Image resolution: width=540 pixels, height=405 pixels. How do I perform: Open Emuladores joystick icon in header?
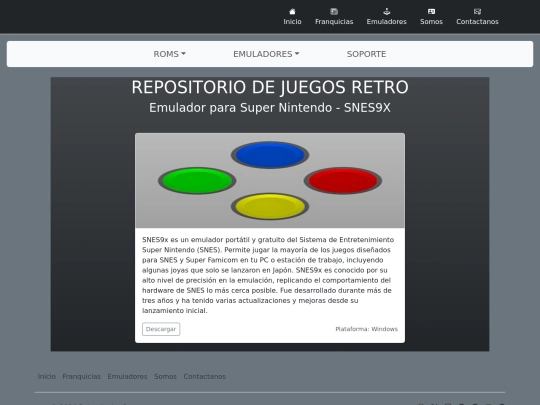point(386,12)
